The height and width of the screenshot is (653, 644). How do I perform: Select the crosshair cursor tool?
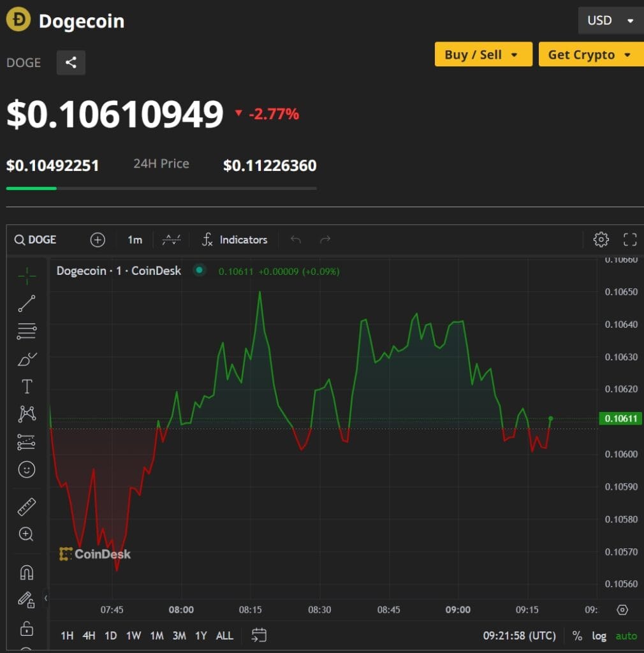(x=27, y=275)
